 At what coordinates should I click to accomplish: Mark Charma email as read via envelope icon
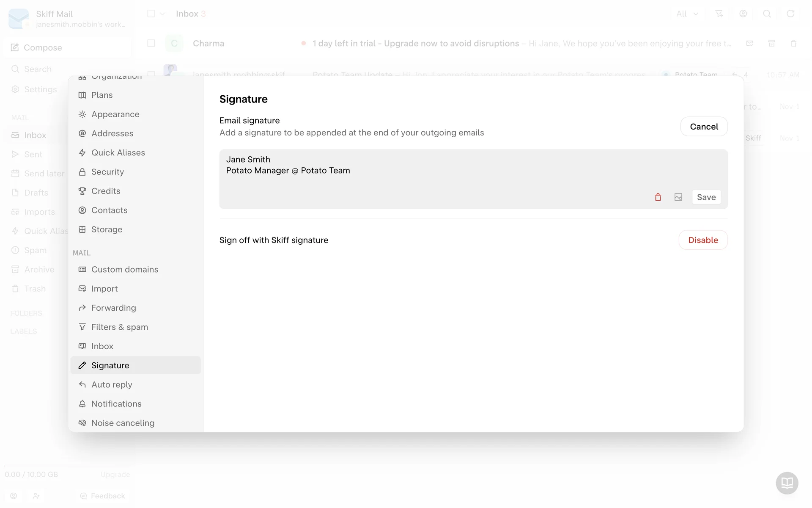point(750,43)
